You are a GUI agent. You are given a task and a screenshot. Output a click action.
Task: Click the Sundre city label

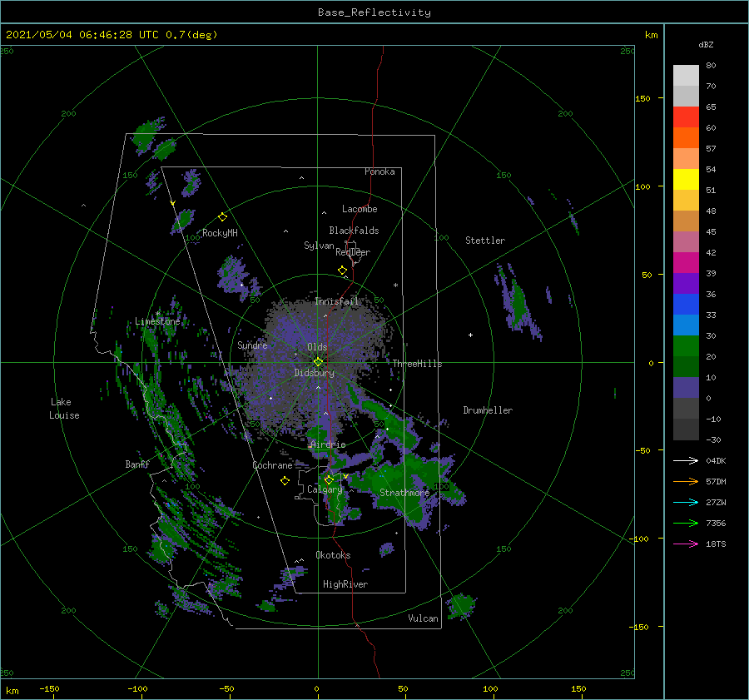tap(252, 345)
